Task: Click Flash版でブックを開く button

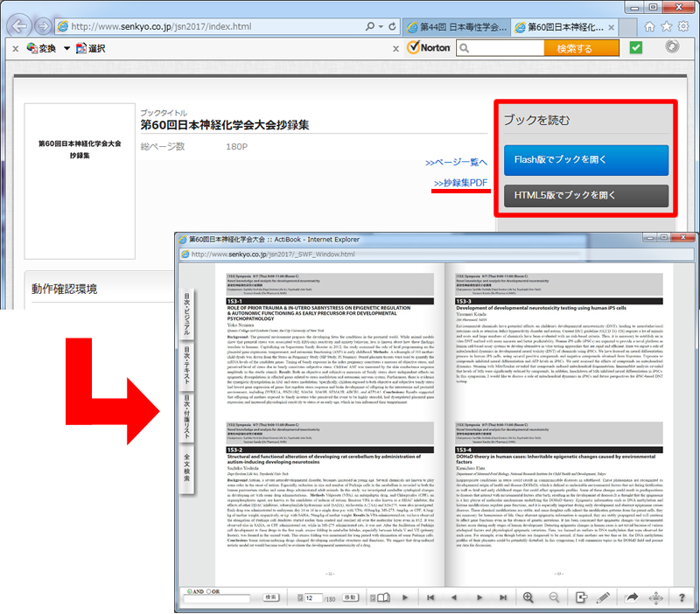Action: click(586, 160)
